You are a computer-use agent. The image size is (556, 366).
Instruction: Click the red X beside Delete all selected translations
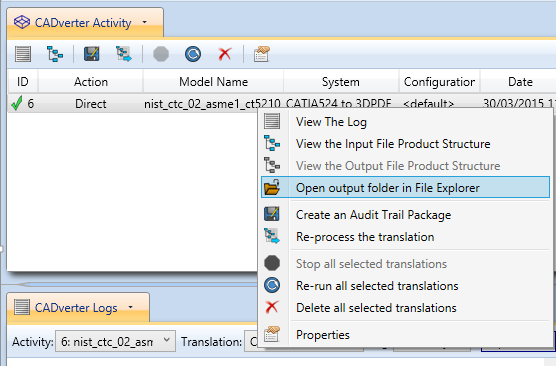click(x=272, y=307)
